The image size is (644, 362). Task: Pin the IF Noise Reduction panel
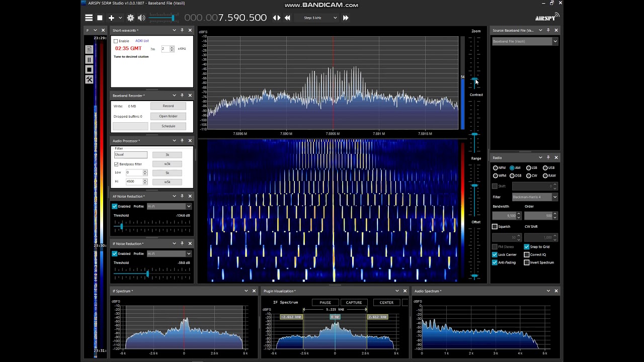(x=182, y=244)
